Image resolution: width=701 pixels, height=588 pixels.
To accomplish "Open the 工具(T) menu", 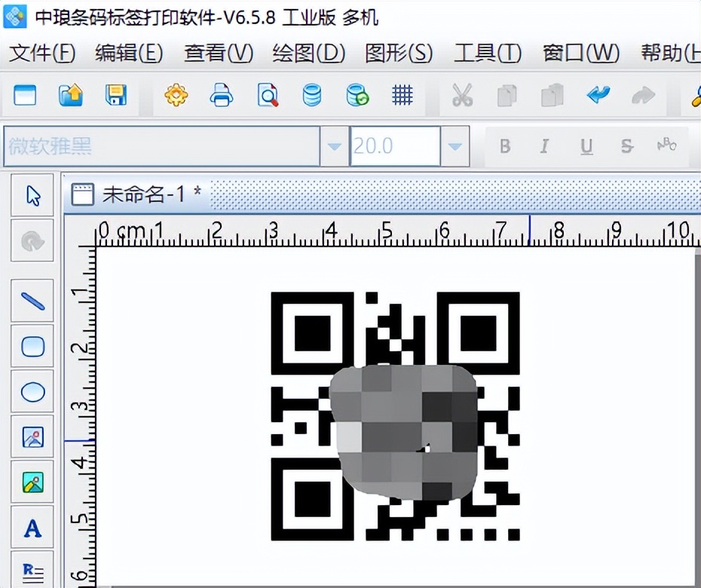I will (x=487, y=54).
